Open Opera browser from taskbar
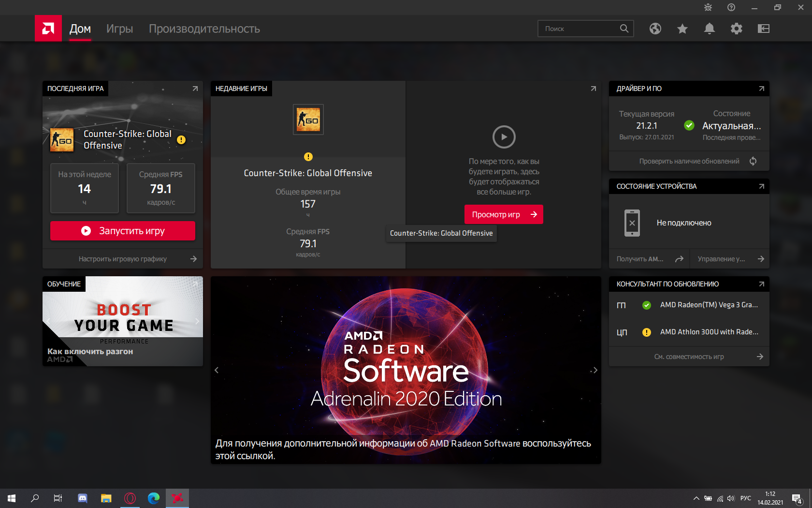 pos(130,498)
